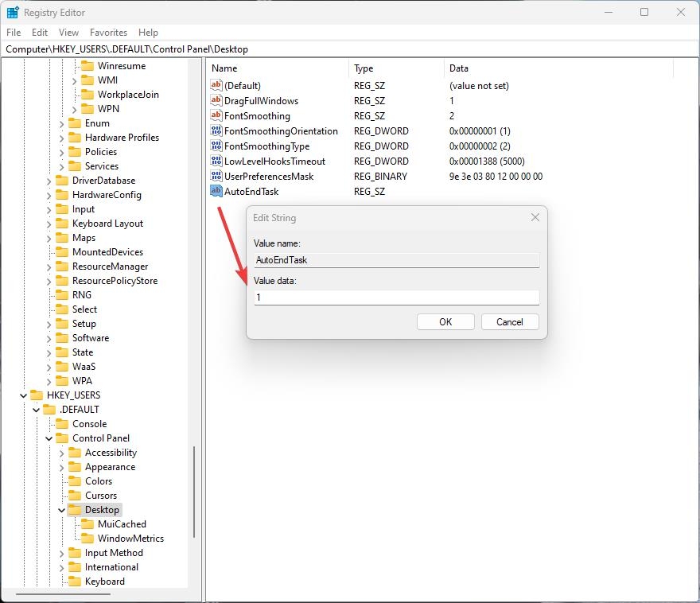700x603 pixels.
Task: Expand the Services tree node
Action: click(x=61, y=166)
